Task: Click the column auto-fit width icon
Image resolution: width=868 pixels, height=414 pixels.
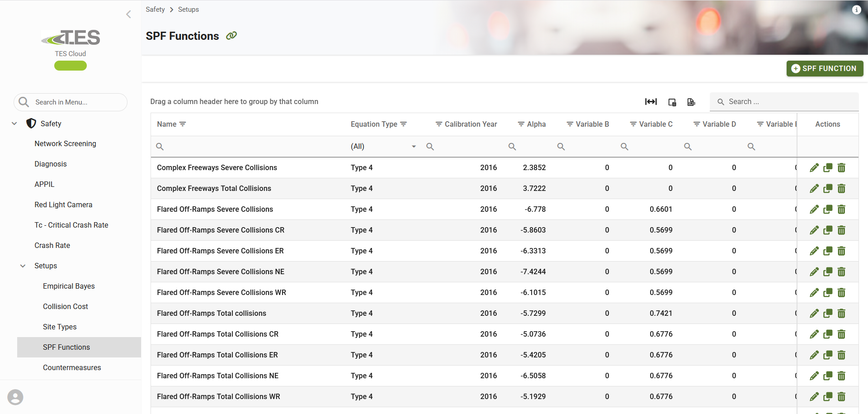Action: (651, 102)
